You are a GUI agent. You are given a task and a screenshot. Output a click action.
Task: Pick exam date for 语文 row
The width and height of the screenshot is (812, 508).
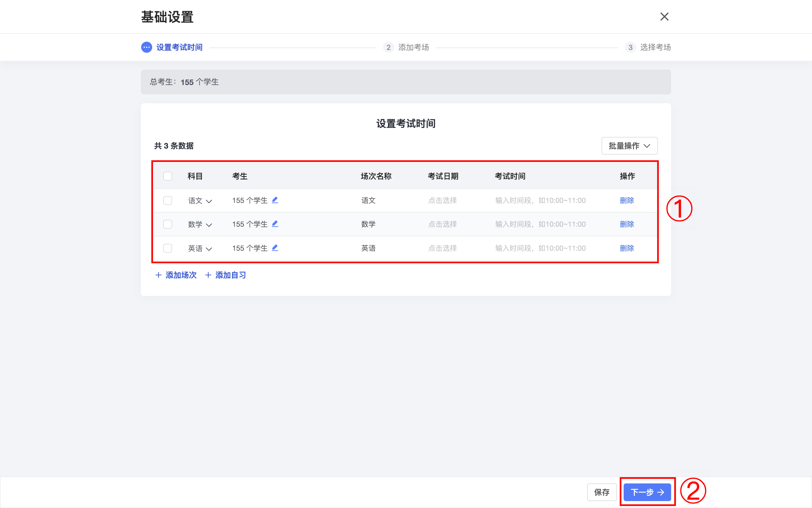[x=442, y=200]
